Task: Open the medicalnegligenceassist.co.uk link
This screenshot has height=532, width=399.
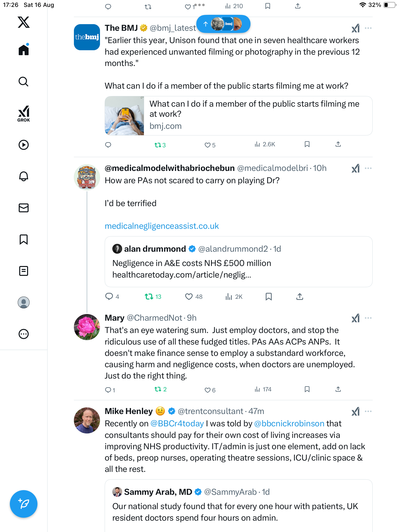Action: click(162, 226)
